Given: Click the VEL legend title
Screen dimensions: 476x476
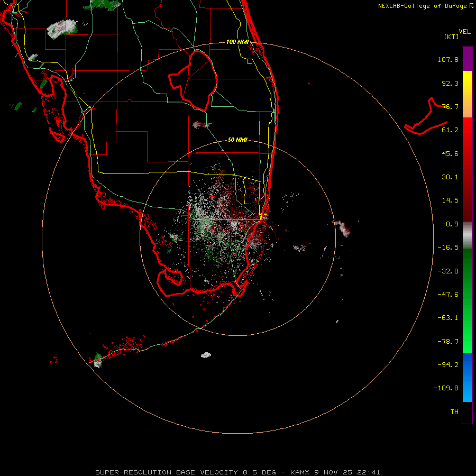Looking at the screenshot, I should 464,32.
